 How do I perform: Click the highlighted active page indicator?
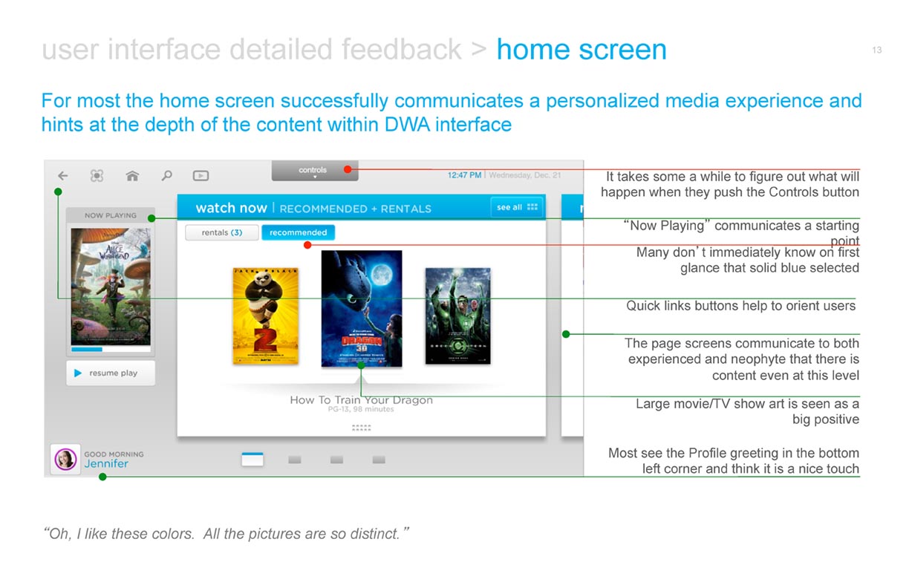pyautogui.click(x=252, y=460)
